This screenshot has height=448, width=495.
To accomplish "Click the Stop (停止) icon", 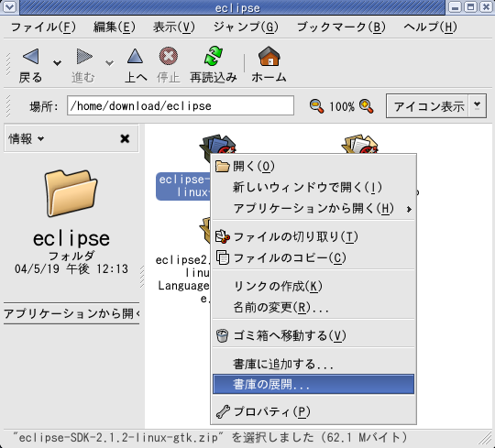I will coord(169,56).
